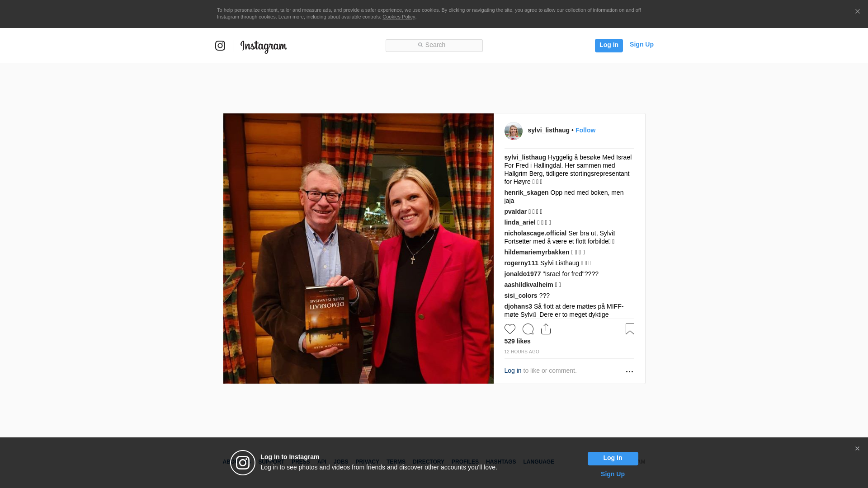Click the Search input field
Image resolution: width=868 pixels, height=488 pixels.
pos(434,45)
